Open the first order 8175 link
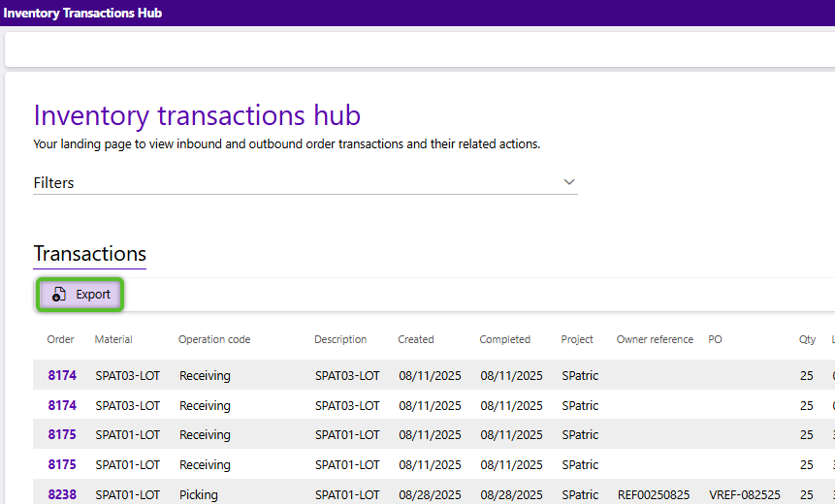Screen dimensions: 835x504 [62, 435]
